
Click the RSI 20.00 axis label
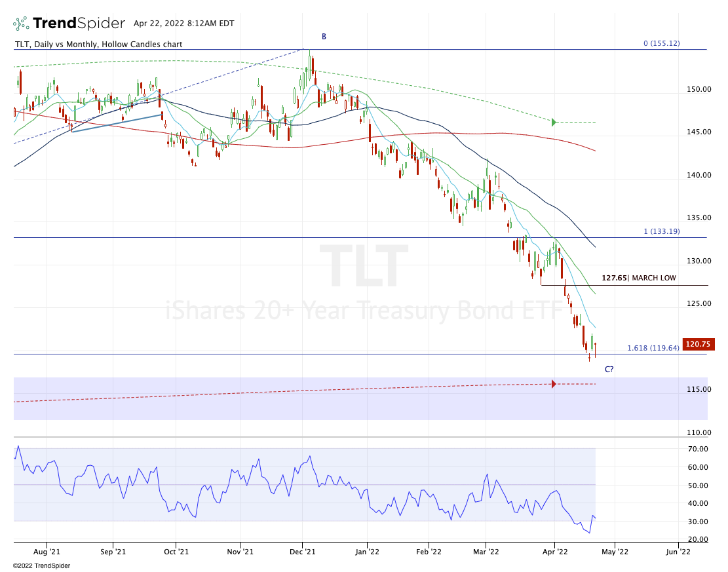(698, 539)
